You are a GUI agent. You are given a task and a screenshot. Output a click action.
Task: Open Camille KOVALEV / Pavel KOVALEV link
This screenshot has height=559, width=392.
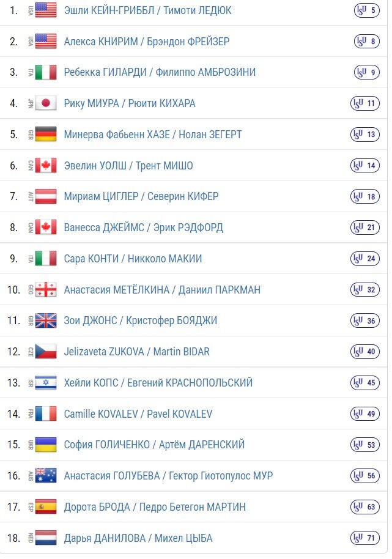[x=138, y=413]
